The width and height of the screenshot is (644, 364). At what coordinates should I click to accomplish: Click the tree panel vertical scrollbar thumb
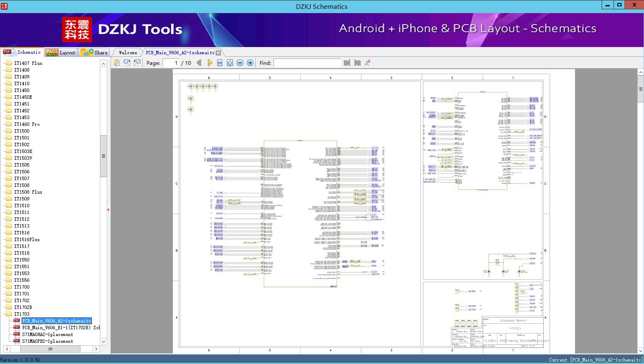tap(103, 156)
